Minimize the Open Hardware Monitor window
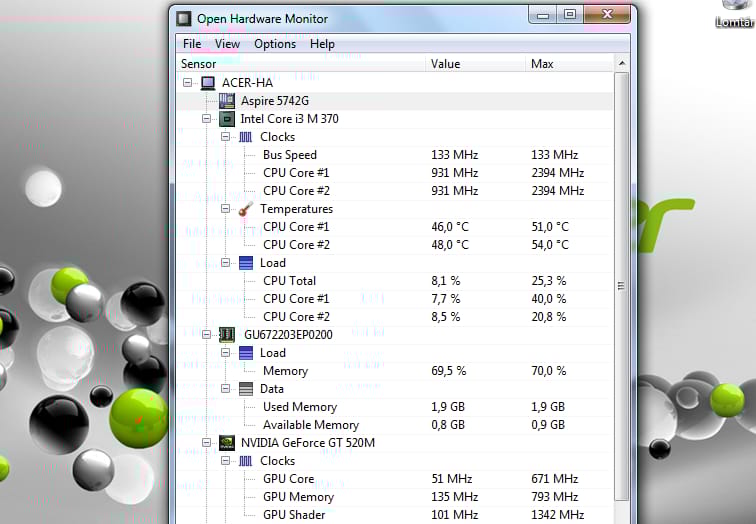756x524 pixels. [x=543, y=14]
